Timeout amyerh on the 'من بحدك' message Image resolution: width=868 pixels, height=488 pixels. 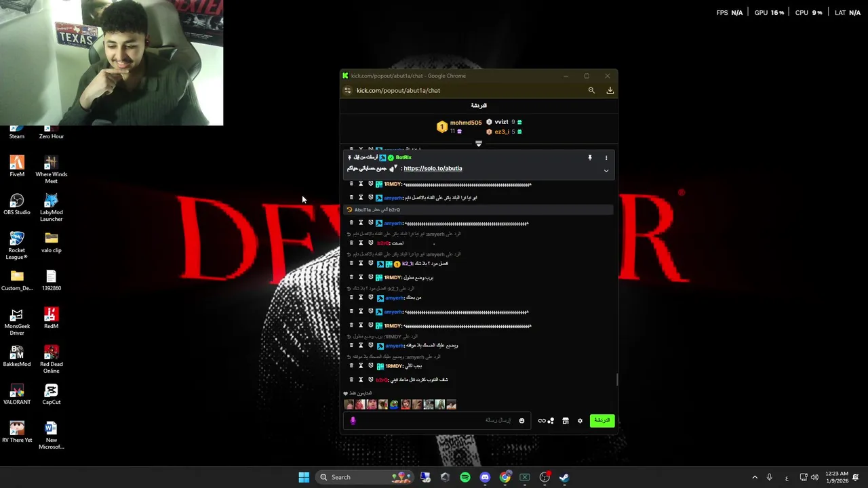point(361,298)
